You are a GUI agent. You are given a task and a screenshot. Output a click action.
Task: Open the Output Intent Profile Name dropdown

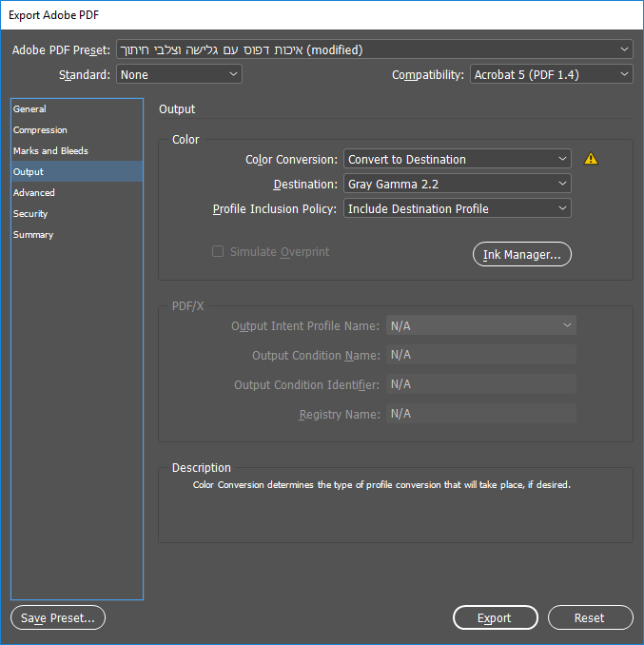480,325
